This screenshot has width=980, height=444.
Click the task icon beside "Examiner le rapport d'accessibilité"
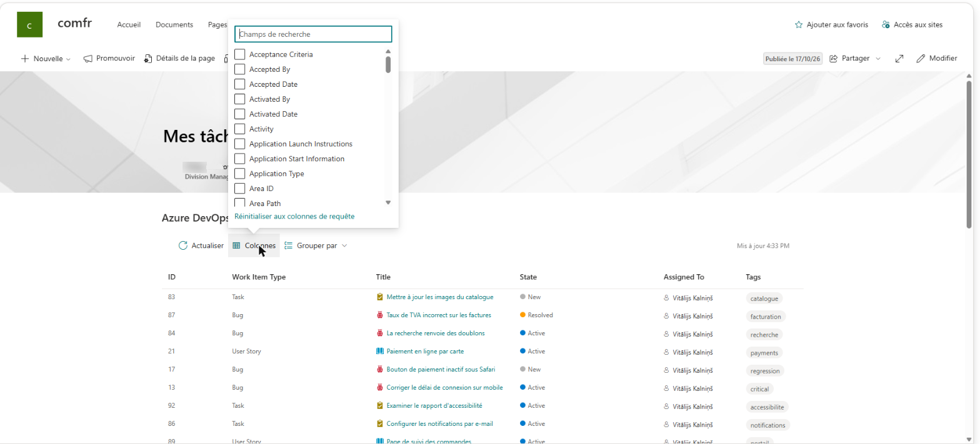tap(379, 406)
